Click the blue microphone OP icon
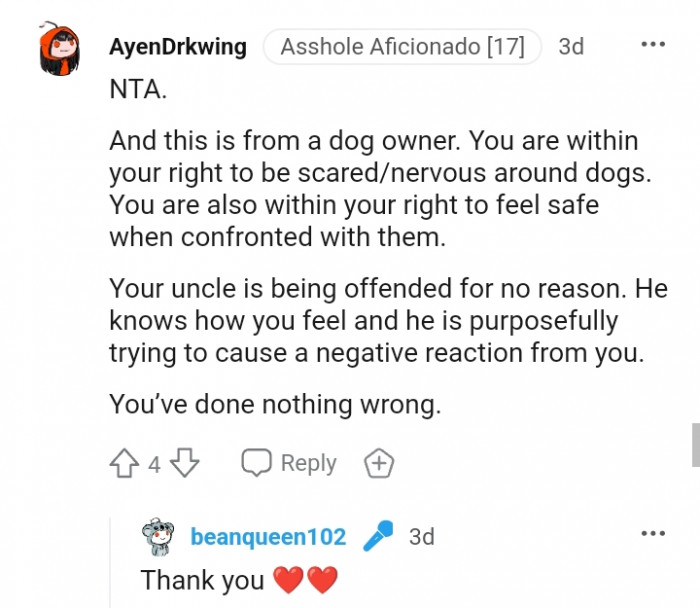 [x=378, y=537]
